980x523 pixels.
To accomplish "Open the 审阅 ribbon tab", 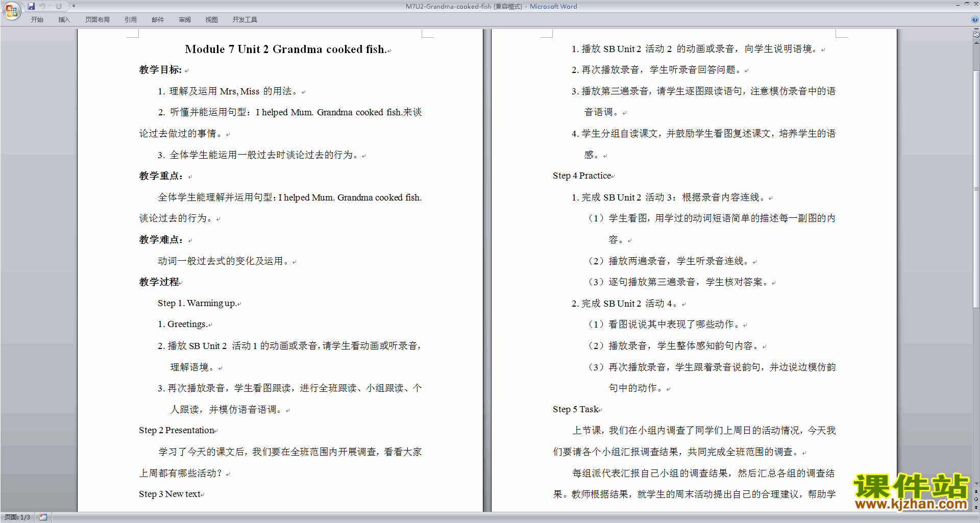I will pyautogui.click(x=185, y=20).
